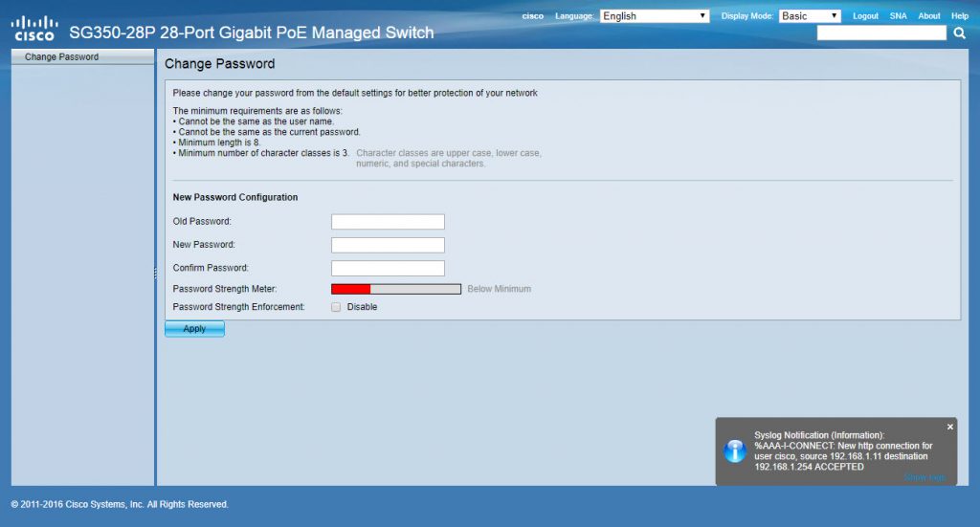Image resolution: width=980 pixels, height=527 pixels.
Task: Click the Show logs link in notification
Action: tap(924, 477)
